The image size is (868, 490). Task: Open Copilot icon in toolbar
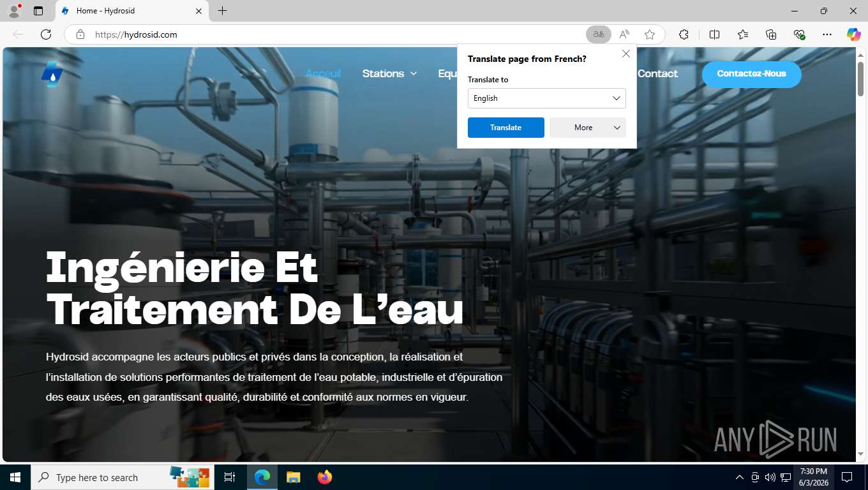pyautogui.click(x=854, y=34)
